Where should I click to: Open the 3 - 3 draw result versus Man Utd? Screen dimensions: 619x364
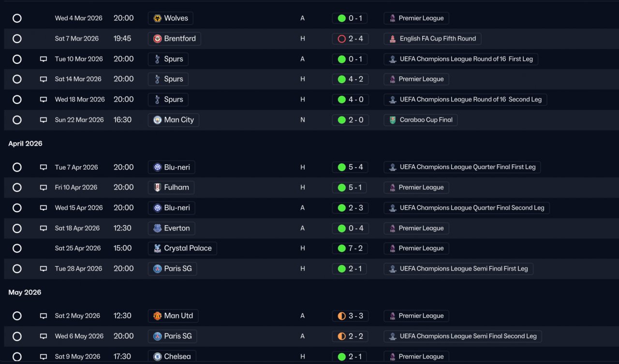coord(350,316)
